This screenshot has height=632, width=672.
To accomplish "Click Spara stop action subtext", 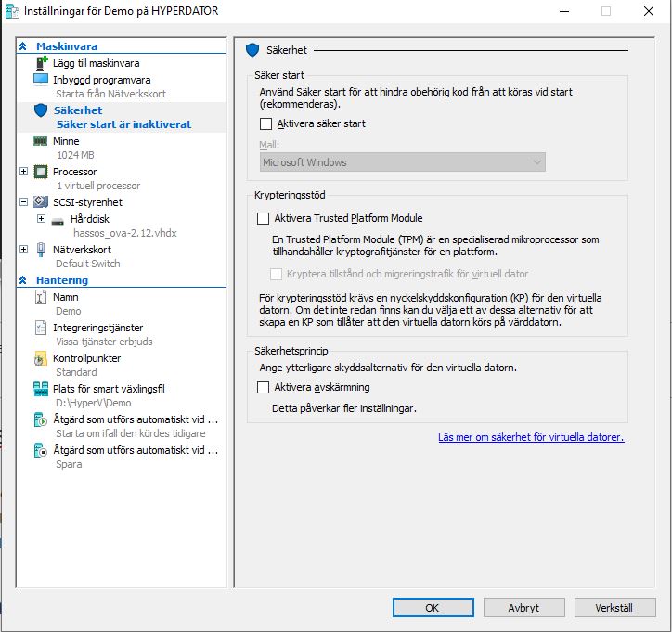I will [x=69, y=464].
